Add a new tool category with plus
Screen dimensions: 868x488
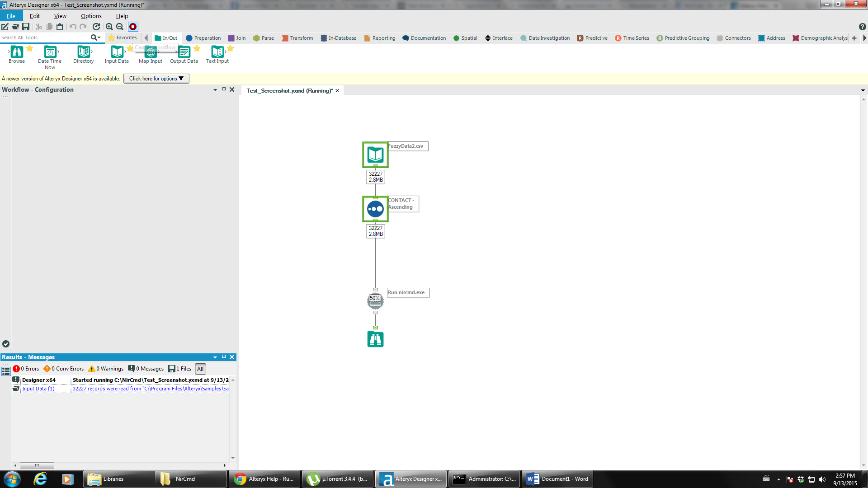[x=854, y=38]
